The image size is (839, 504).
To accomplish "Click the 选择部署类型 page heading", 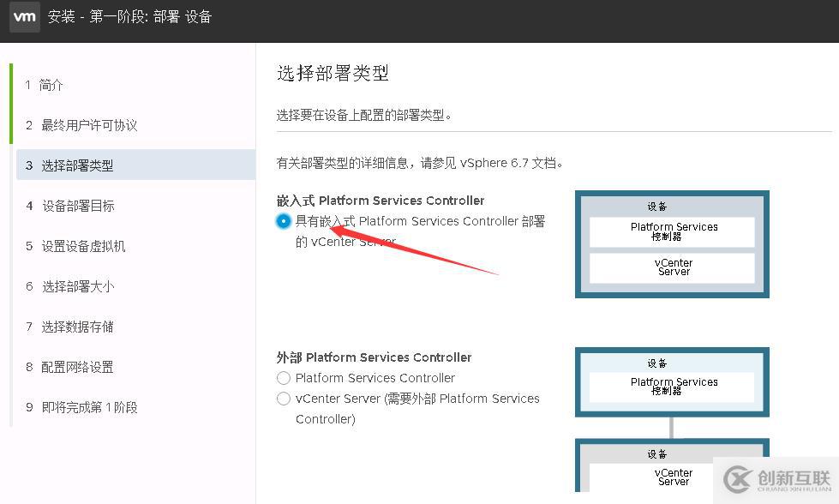I will tap(333, 74).
